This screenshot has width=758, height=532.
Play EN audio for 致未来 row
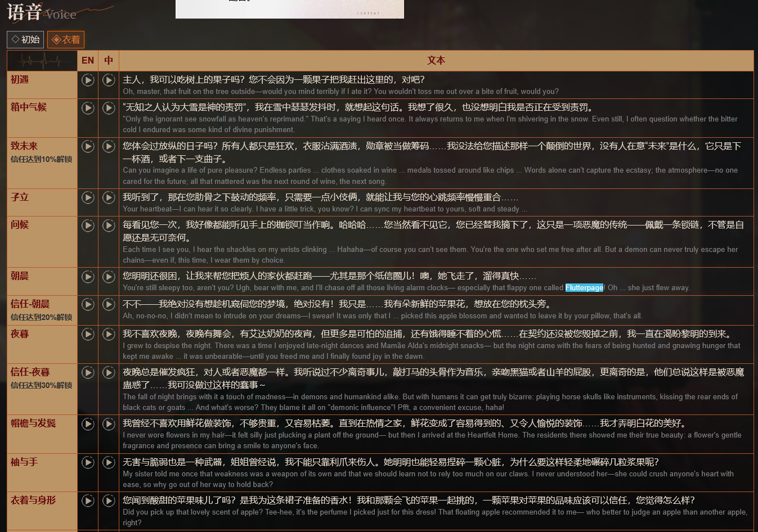point(88,146)
